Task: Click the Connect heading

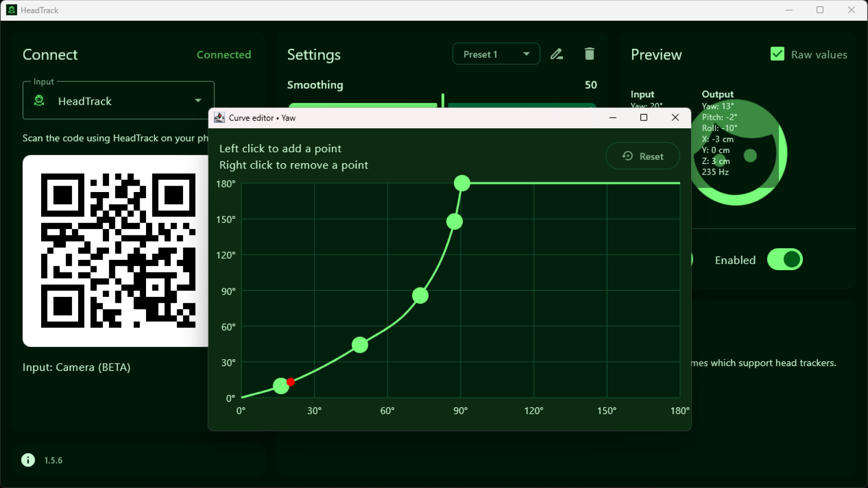Action: coord(50,55)
